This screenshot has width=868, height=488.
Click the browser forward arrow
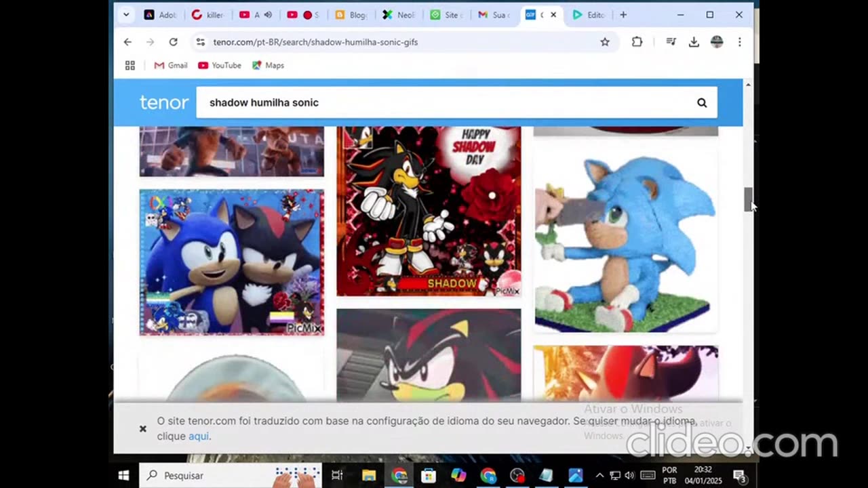pos(150,42)
